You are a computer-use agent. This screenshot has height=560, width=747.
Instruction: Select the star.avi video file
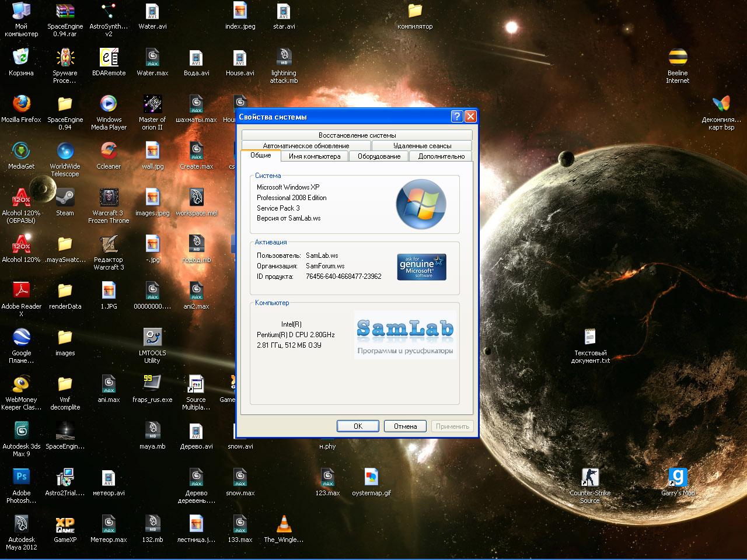tap(284, 11)
